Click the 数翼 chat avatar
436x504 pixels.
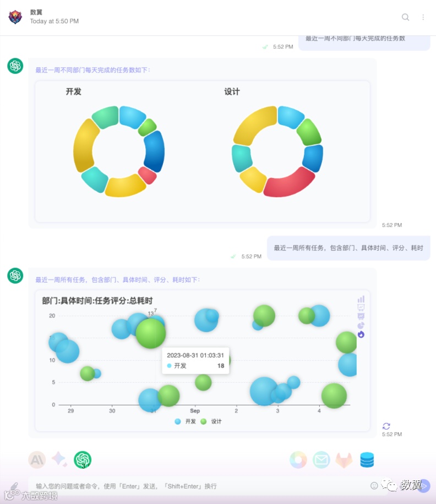15,17
